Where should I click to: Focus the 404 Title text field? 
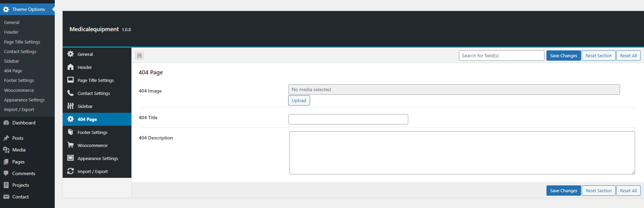coord(348,119)
